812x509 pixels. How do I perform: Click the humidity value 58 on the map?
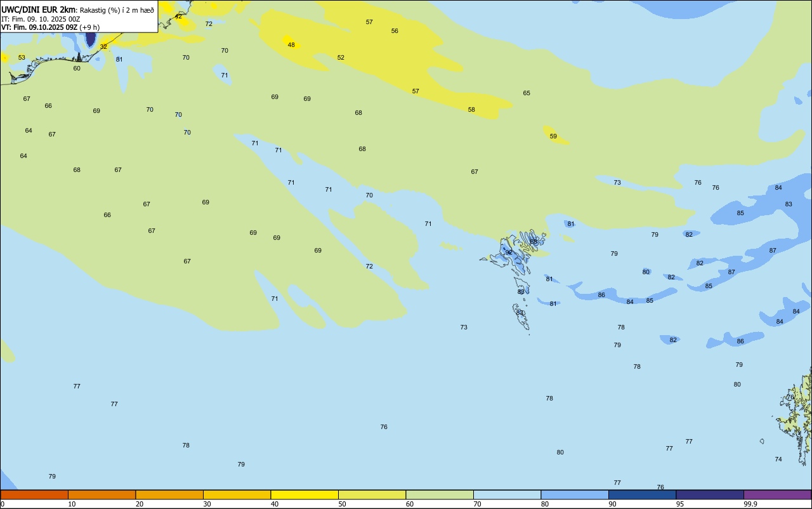tap(471, 110)
